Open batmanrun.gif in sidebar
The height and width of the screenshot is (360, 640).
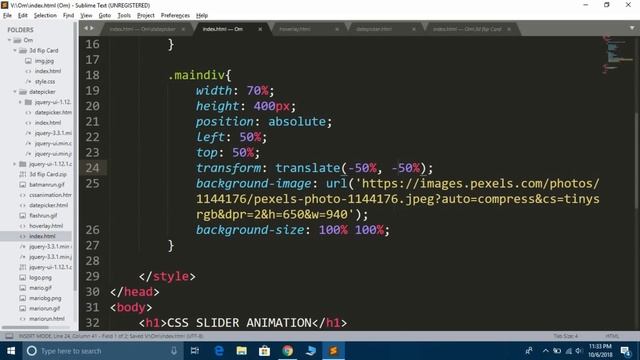pyautogui.click(x=47, y=184)
